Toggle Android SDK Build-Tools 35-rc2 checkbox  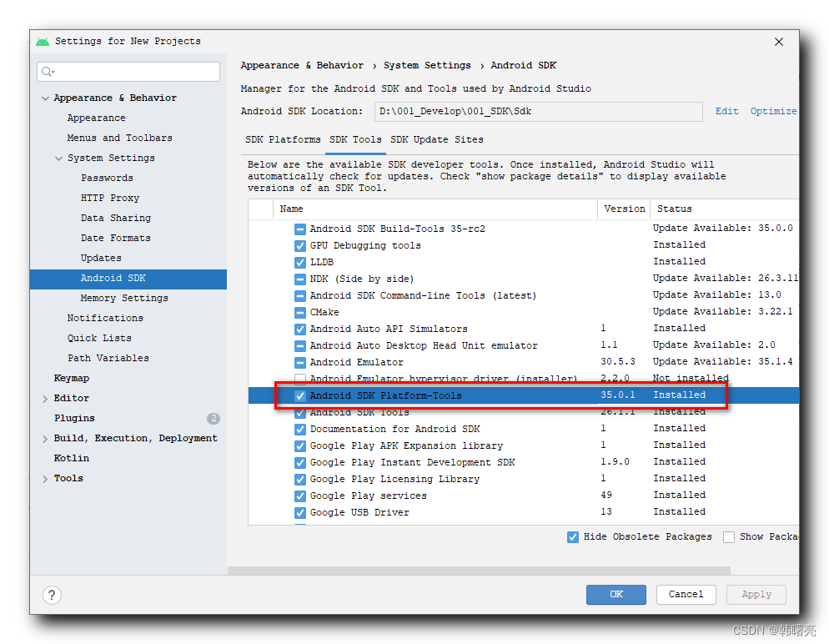tap(299, 229)
